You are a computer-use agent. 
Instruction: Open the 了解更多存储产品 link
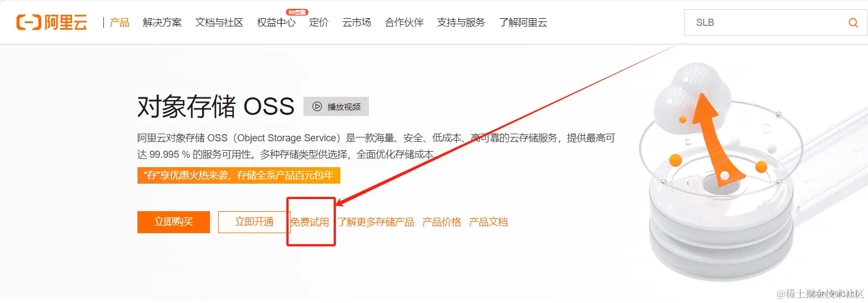(376, 222)
